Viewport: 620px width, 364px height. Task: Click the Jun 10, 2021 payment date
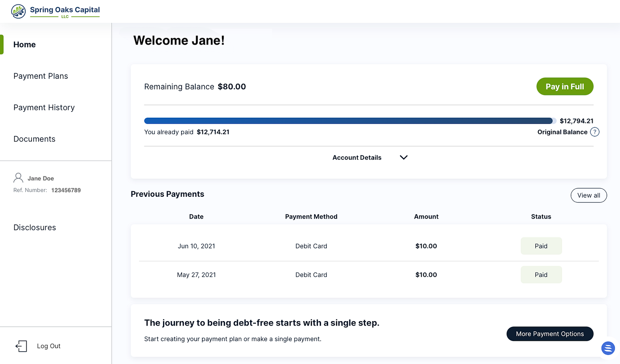click(196, 246)
